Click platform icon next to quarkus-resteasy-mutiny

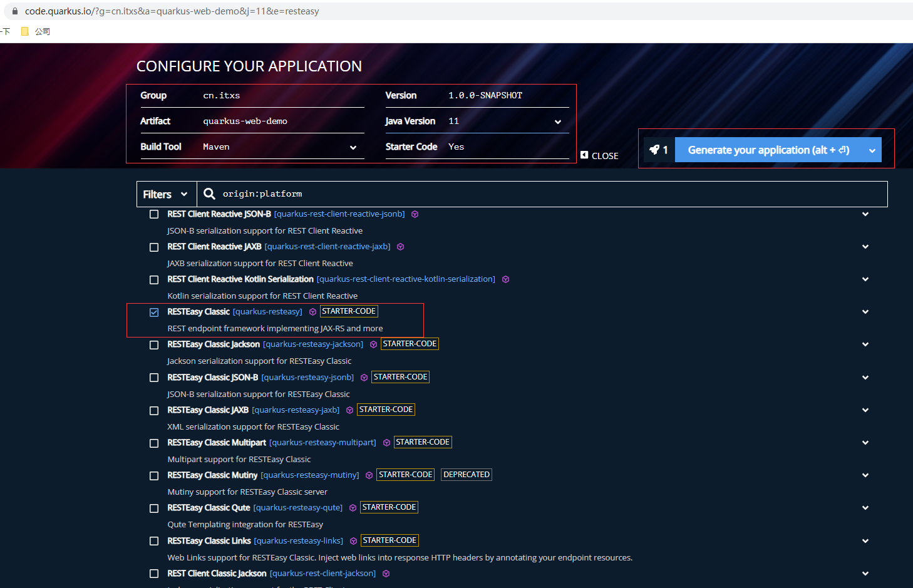[369, 475]
